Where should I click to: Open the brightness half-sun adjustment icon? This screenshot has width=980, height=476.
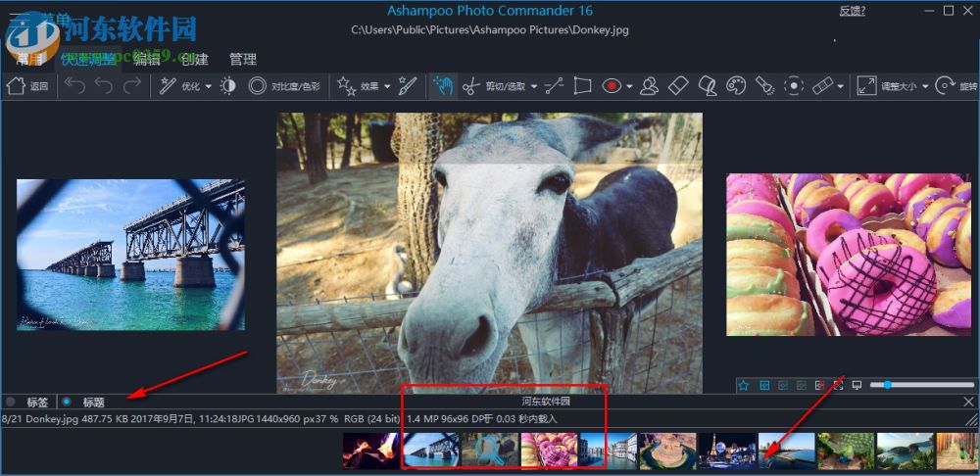click(228, 86)
